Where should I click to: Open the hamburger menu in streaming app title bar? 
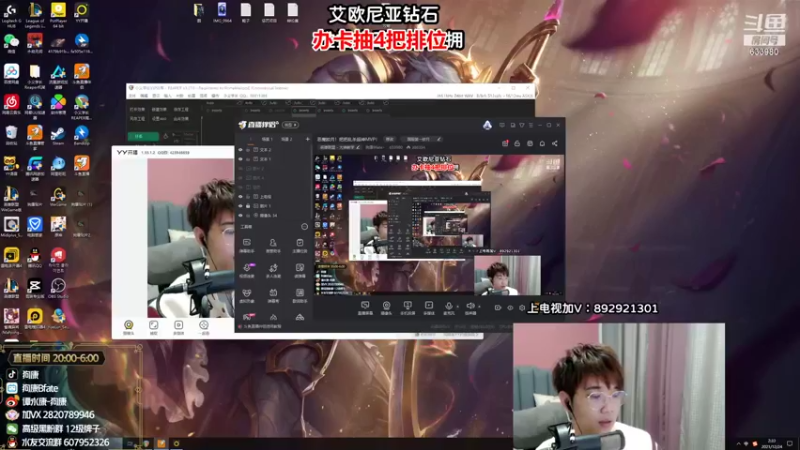pos(531,125)
